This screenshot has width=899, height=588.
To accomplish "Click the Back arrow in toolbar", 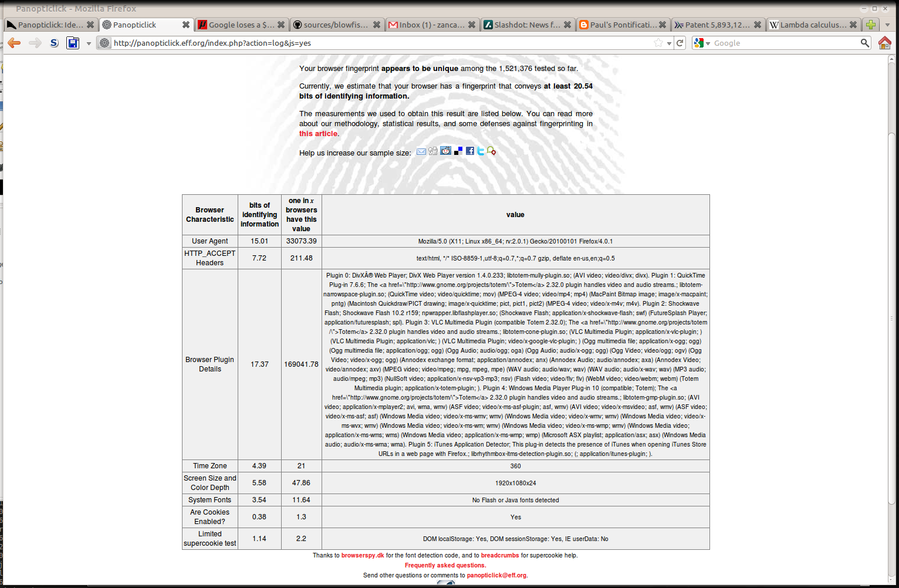I will click(14, 43).
